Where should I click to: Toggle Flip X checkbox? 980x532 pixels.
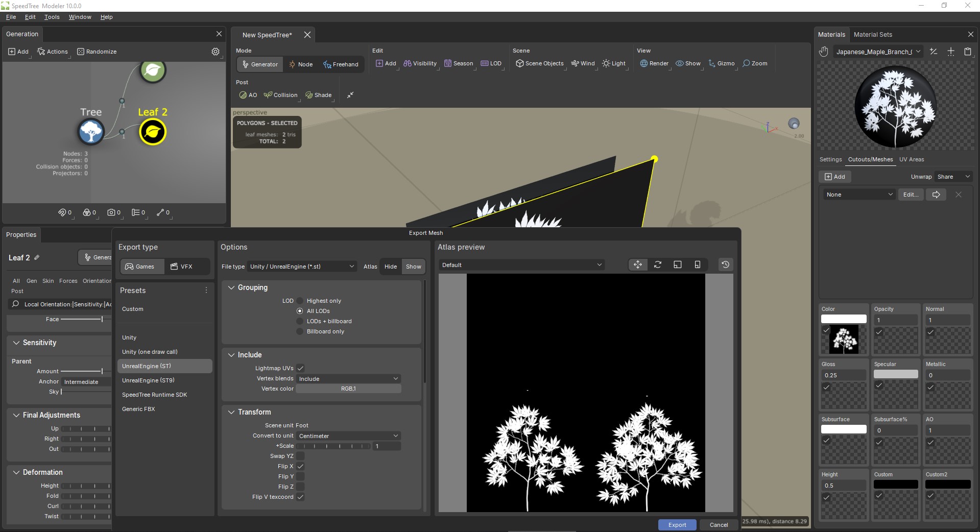point(300,466)
